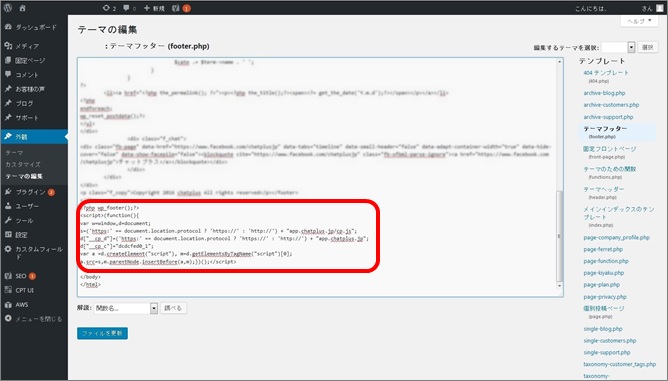The height and width of the screenshot is (381, 668).
Task: Open archive-support.php template file
Action: click(608, 117)
